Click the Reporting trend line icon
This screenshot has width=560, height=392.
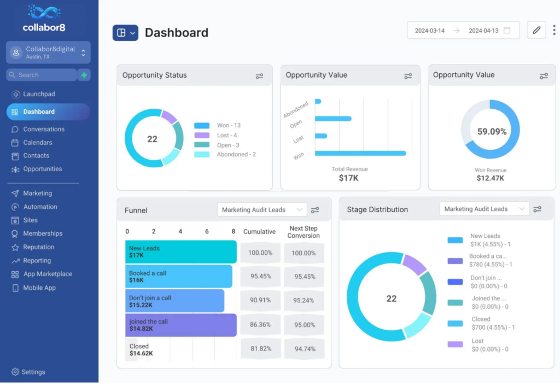15,261
